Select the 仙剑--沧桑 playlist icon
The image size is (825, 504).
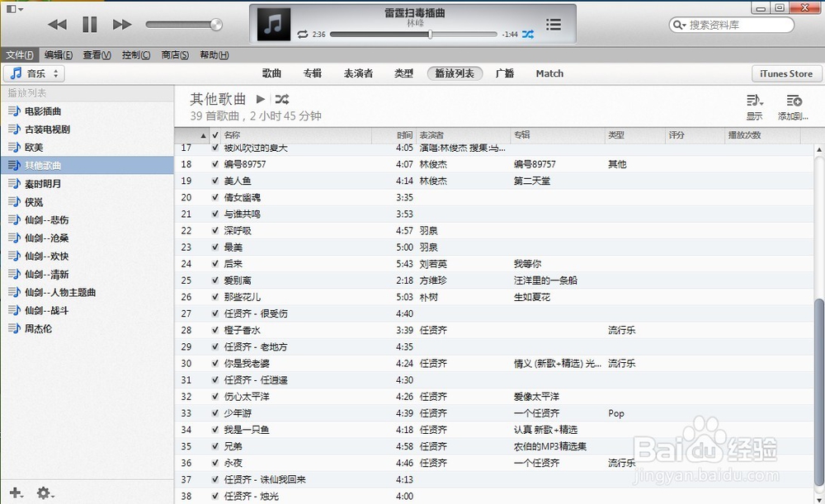14,238
